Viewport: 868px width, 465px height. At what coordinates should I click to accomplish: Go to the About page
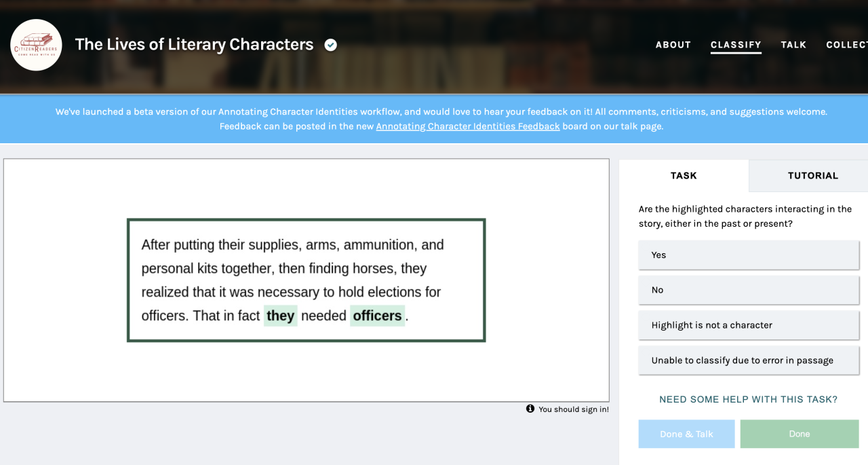coord(673,45)
